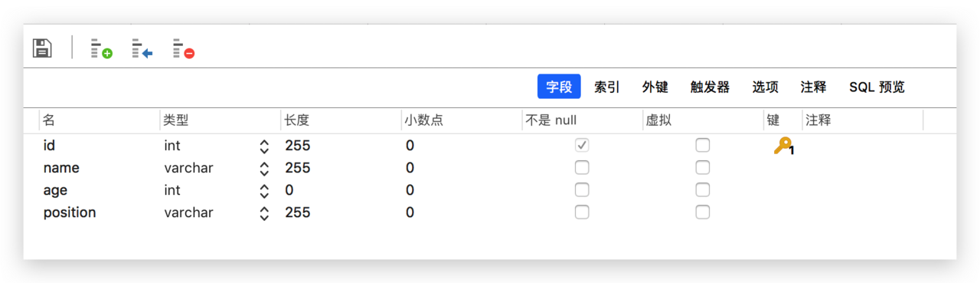
Task: Select the position field name cell
Action: (100, 212)
